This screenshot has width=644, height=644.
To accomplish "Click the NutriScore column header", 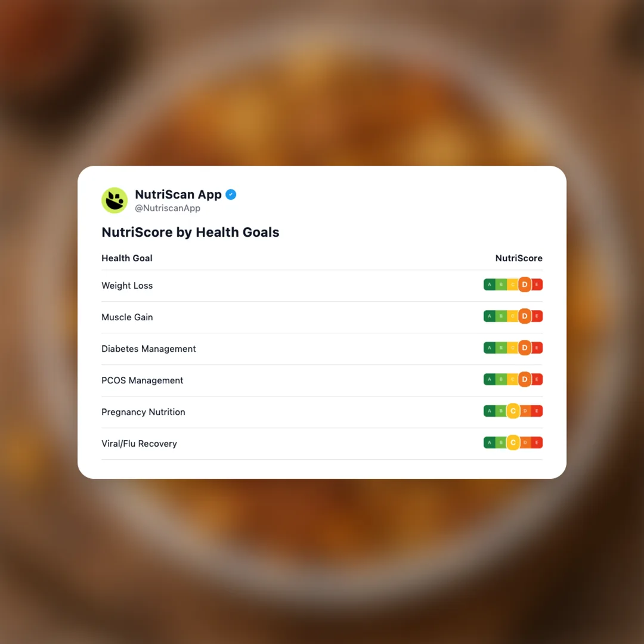I will [x=519, y=258].
